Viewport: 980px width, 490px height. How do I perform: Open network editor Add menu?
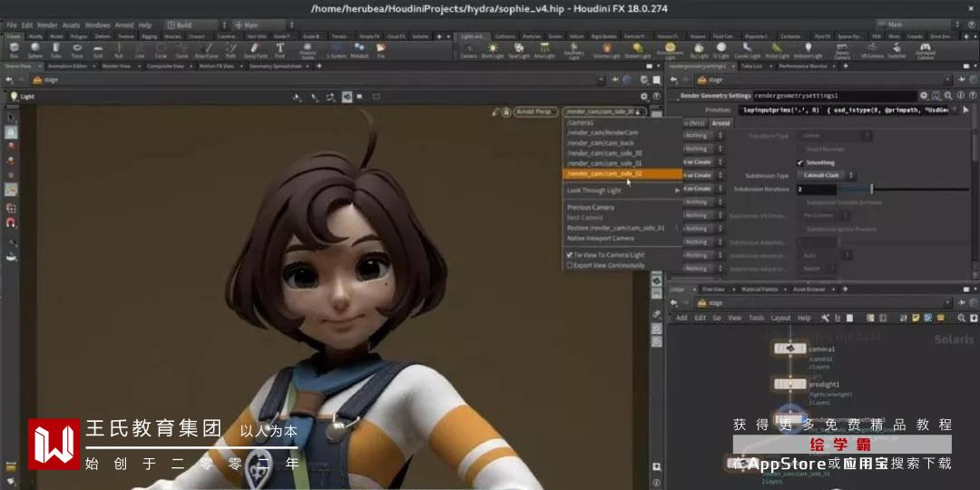[681, 318]
